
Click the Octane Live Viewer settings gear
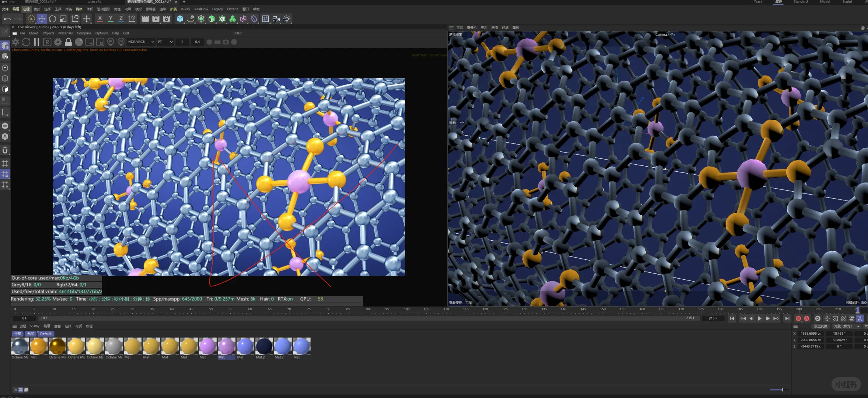tap(58, 42)
